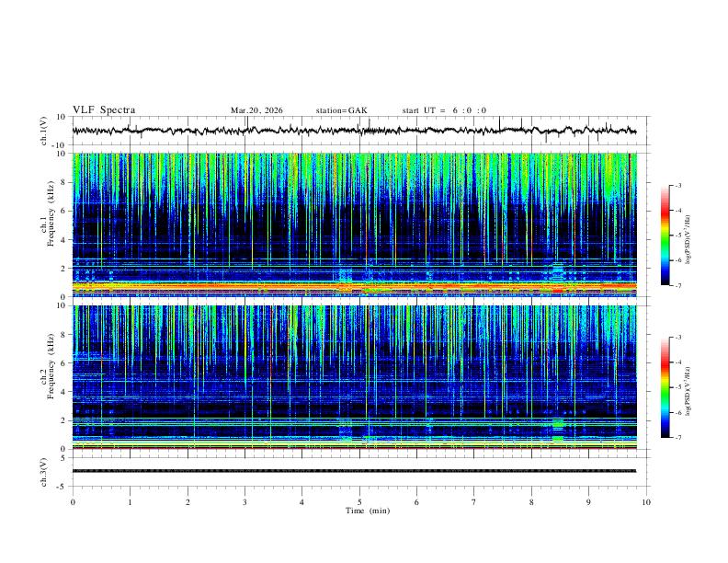This screenshot has height=563, width=728.
Task: Click the '-3' tick on ch.1 colorbar
Action: click(677, 185)
